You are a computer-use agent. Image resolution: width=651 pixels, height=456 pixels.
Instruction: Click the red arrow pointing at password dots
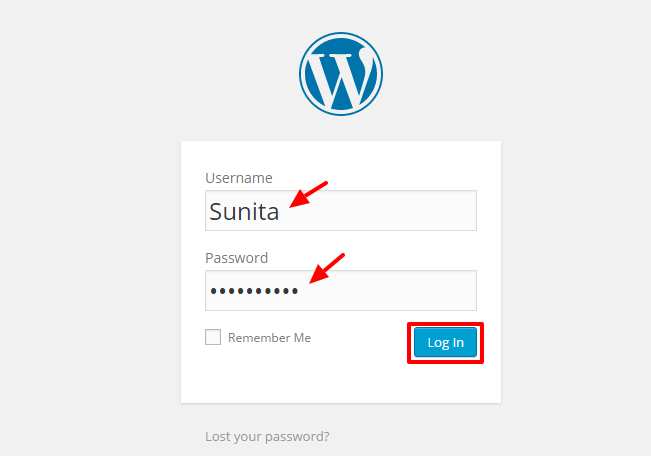326,266
